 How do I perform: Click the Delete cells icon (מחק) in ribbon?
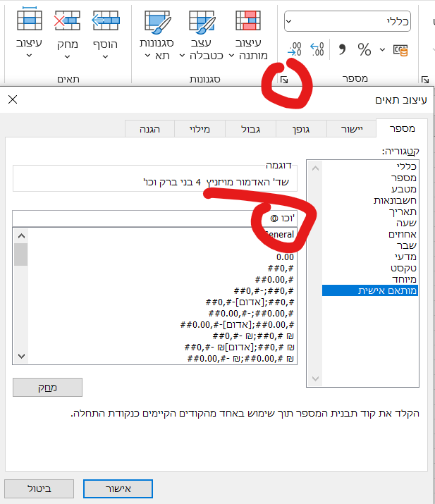pos(67,20)
